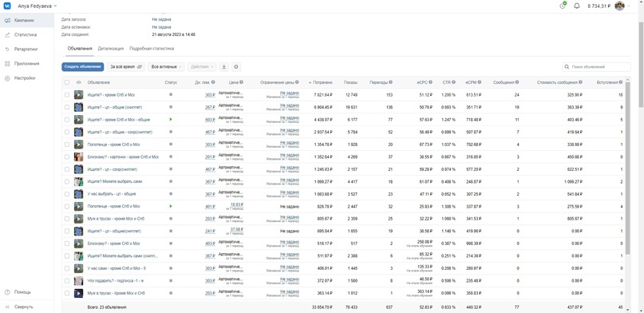Expand the Anya Fedyaeva account dropdown
Image resolution: width=644 pixels, height=313 pixels.
tap(37, 6)
